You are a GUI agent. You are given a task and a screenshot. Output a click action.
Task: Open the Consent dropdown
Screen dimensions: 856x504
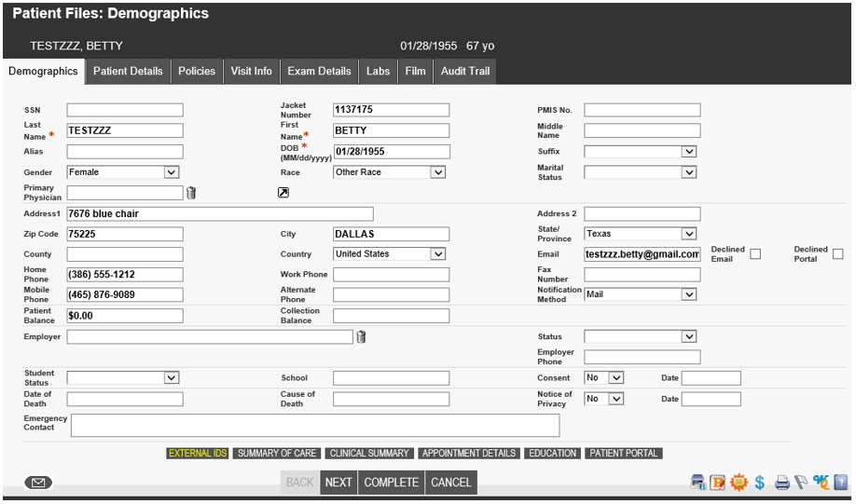coord(604,377)
